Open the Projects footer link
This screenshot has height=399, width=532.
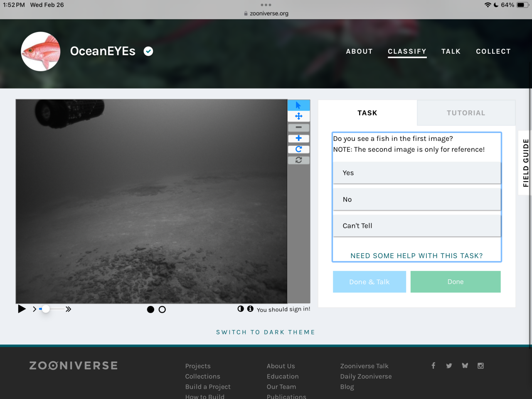tap(198, 366)
